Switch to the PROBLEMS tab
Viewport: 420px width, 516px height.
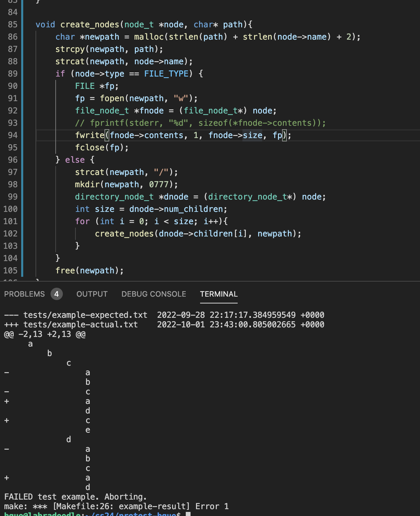(x=24, y=294)
